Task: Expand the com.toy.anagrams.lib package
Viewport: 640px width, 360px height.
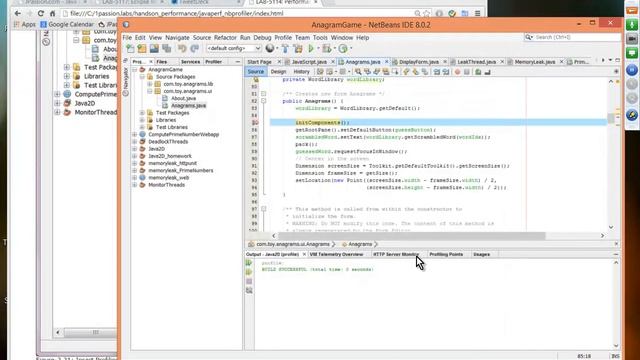Action: 150,84
